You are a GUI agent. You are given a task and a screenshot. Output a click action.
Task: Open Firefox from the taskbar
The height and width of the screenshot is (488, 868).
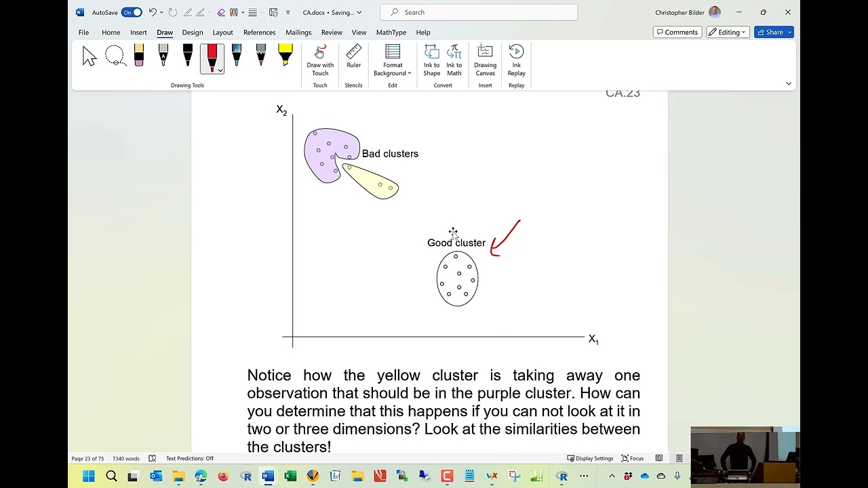coord(223,476)
